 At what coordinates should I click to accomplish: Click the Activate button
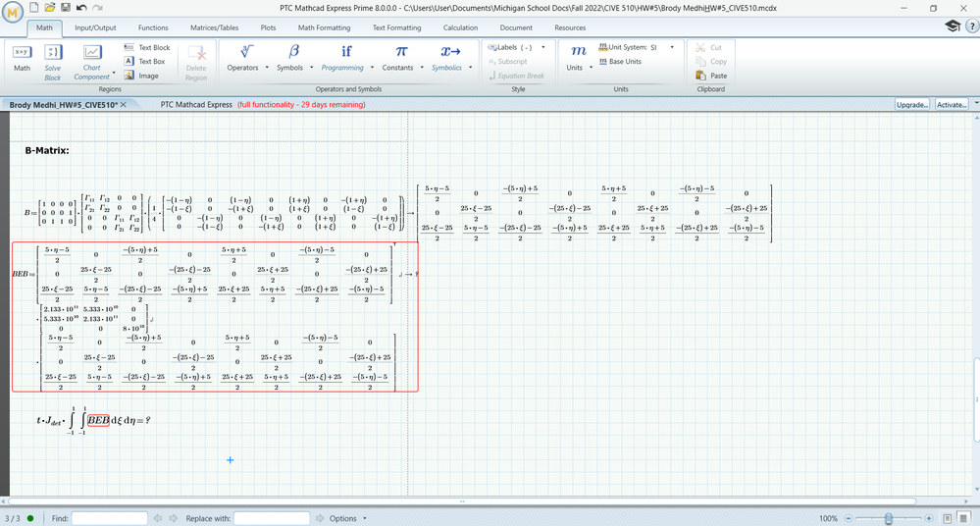(x=952, y=104)
